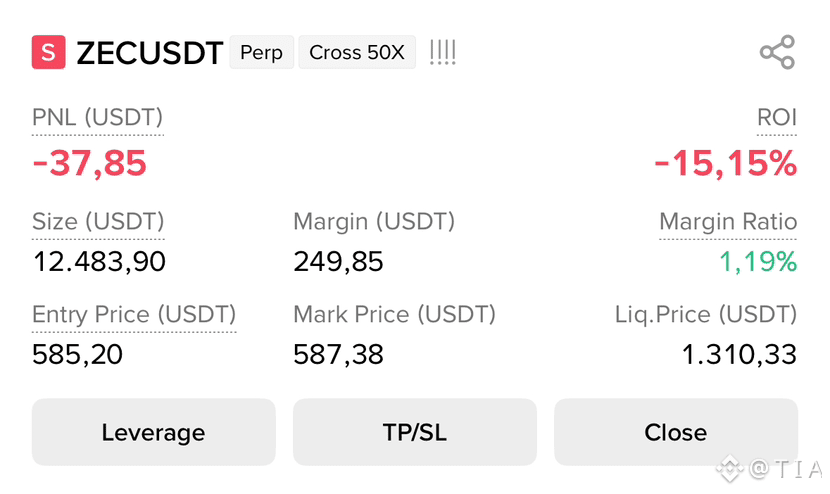The image size is (830, 494).
Task: Tap the Margin Ratio label
Action: click(x=728, y=221)
